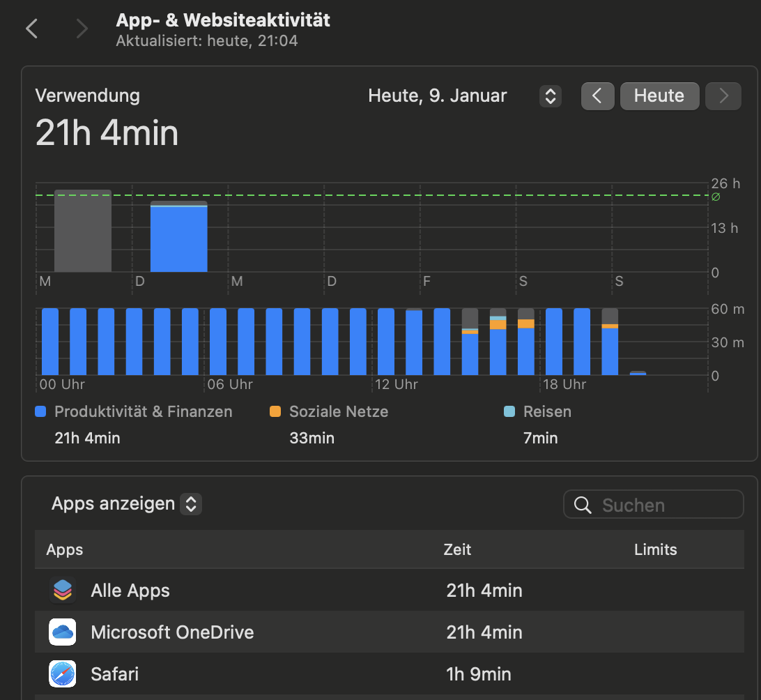
Task: Select the gray Monday weekly bar
Action: coord(83,231)
